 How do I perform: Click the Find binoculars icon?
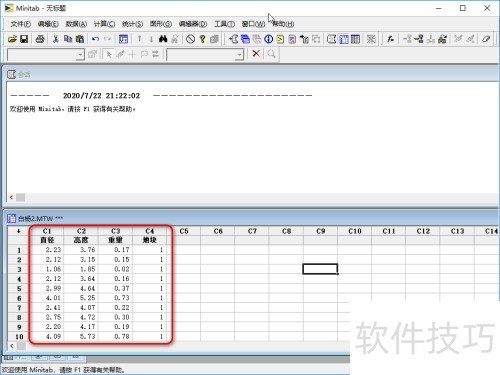click(163, 39)
